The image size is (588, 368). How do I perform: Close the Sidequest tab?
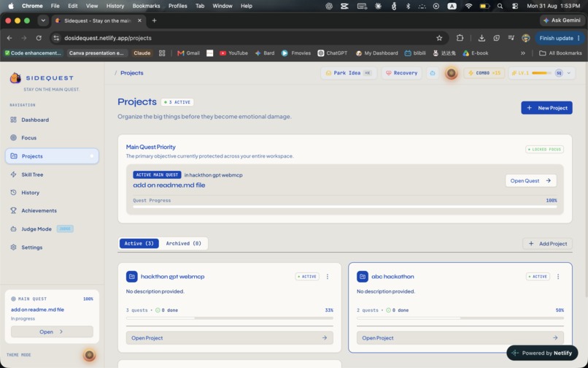pos(139,20)
